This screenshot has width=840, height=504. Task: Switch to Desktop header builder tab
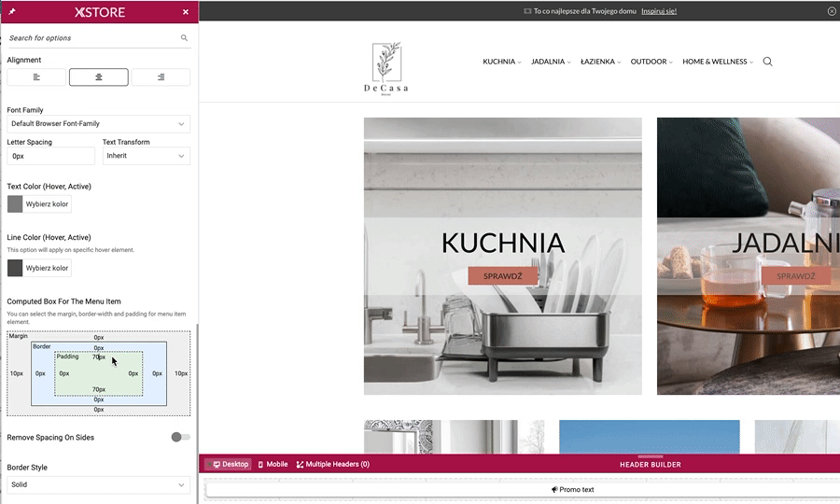pyautogui.click(x=231, y=465)
